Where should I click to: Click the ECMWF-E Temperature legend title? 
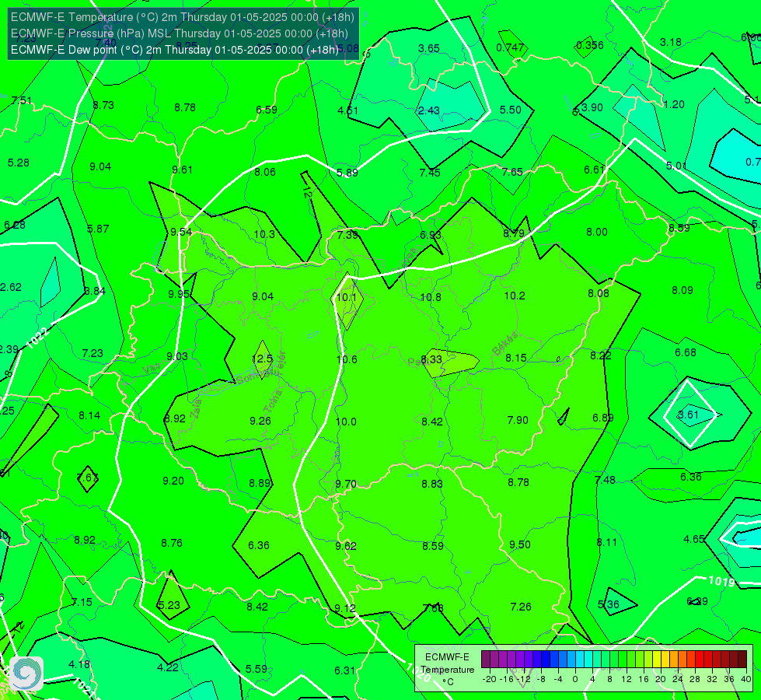point(447,663)
